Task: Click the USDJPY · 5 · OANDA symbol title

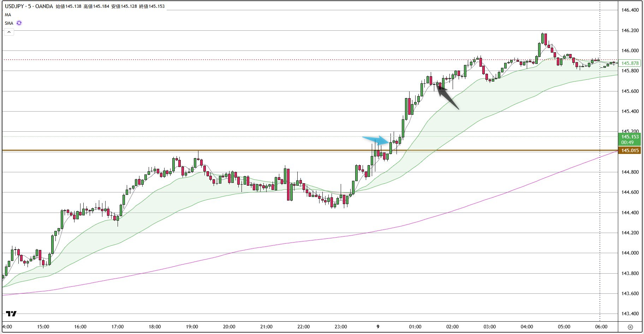Action: tap(29, 6)
